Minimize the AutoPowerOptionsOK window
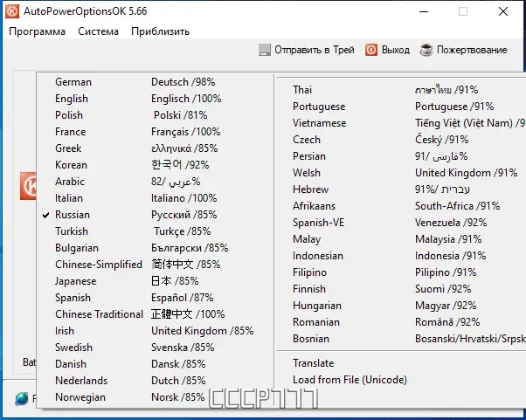 [424, 11]
